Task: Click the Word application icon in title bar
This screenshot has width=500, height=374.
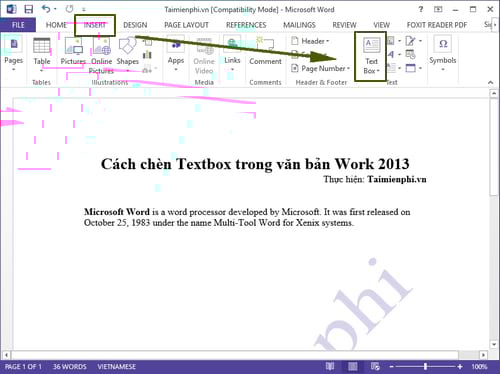Action: 11,9
